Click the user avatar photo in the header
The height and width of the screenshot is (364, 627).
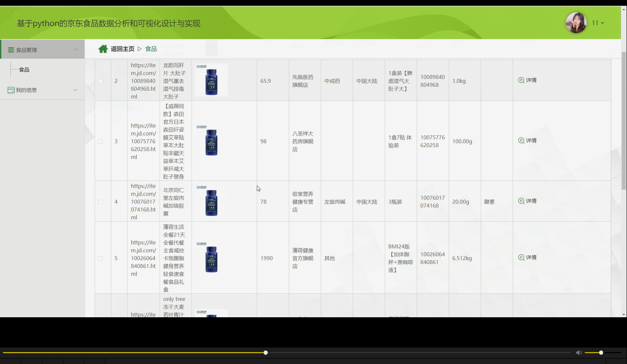pyautogui.click(x=576, y=23)
